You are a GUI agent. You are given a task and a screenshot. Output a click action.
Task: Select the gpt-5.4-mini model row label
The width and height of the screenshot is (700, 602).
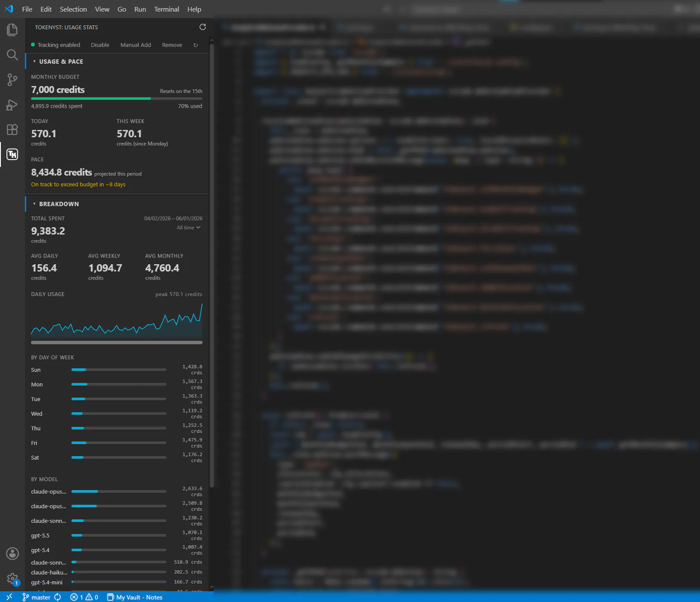[x=46, y=582]
